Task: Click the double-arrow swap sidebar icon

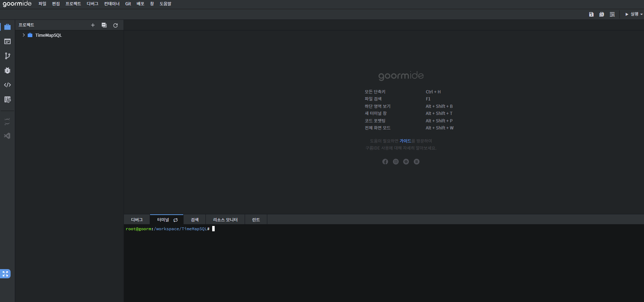Action: point(7,122)
